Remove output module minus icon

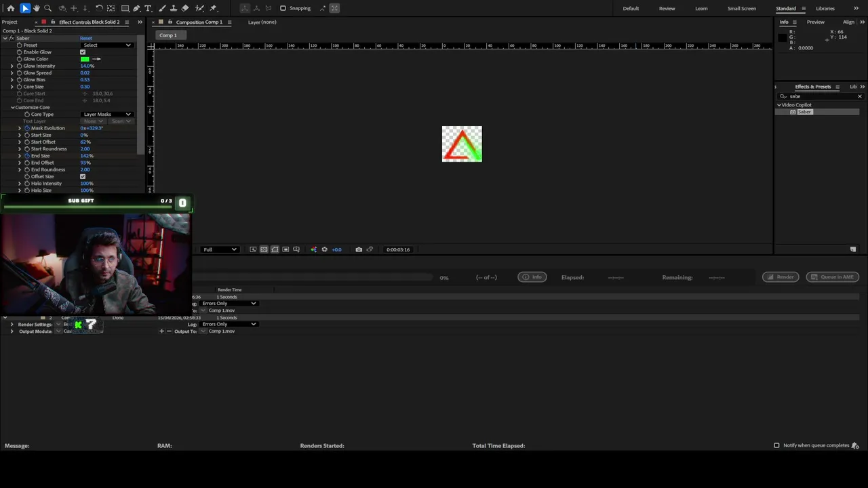[169, 331]
